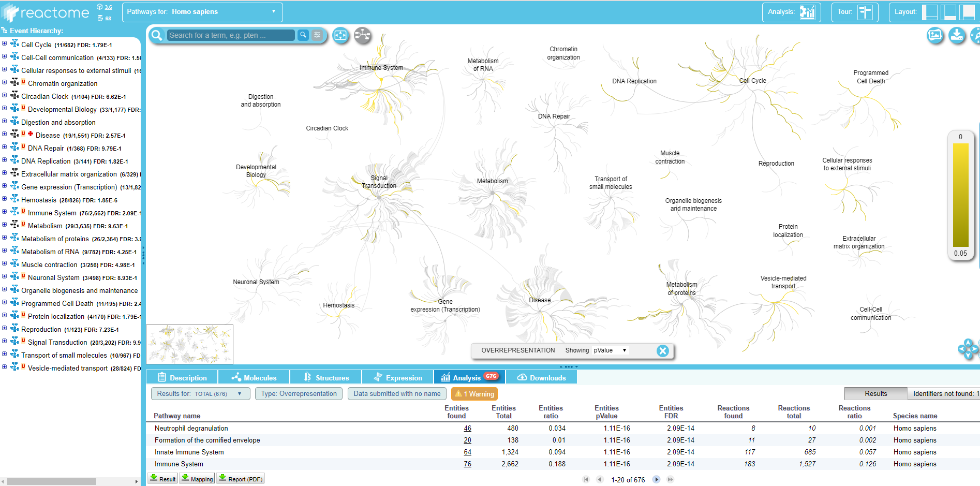Download the Mapping file
Screen dimensions: 980x486
point(197,478)
